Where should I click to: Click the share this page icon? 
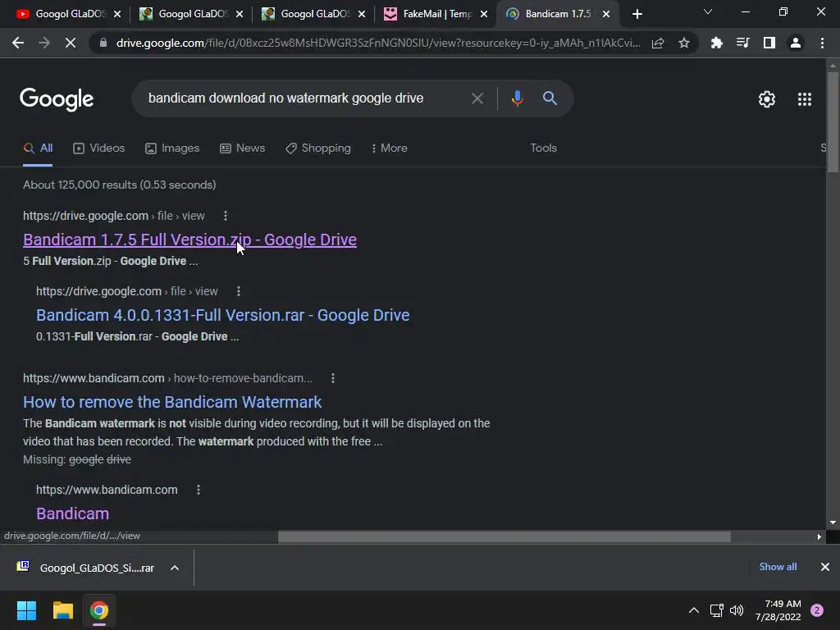(x=658, y=43)
